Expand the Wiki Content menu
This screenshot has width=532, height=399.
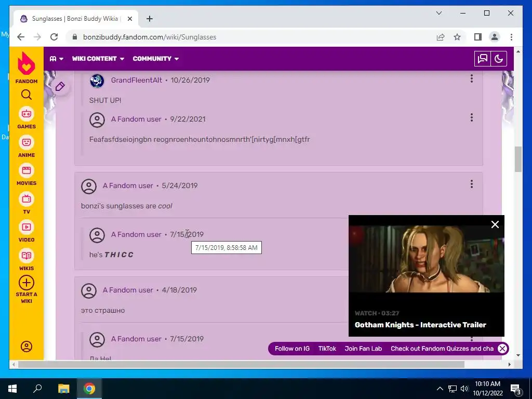(98, 59)
